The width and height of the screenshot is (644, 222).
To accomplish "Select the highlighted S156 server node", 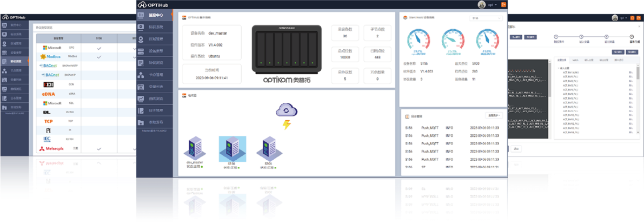I will click(233, 148).
